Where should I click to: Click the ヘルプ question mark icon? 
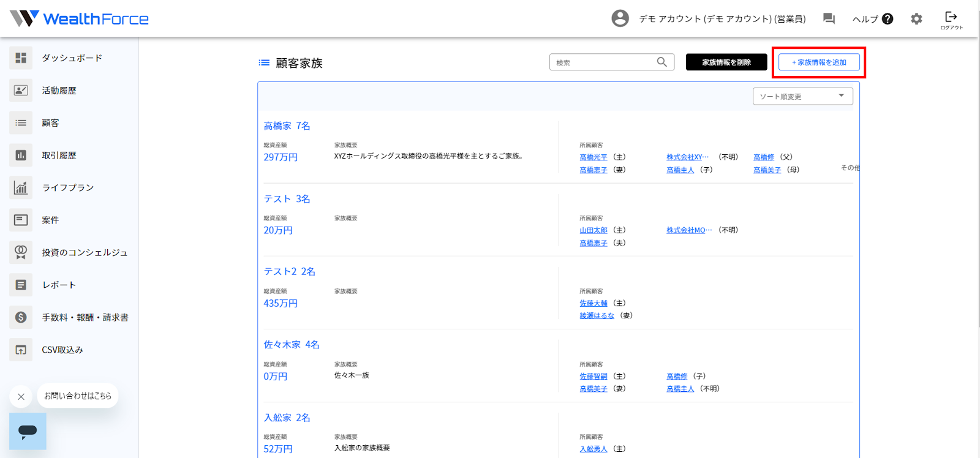click(888, 19)
